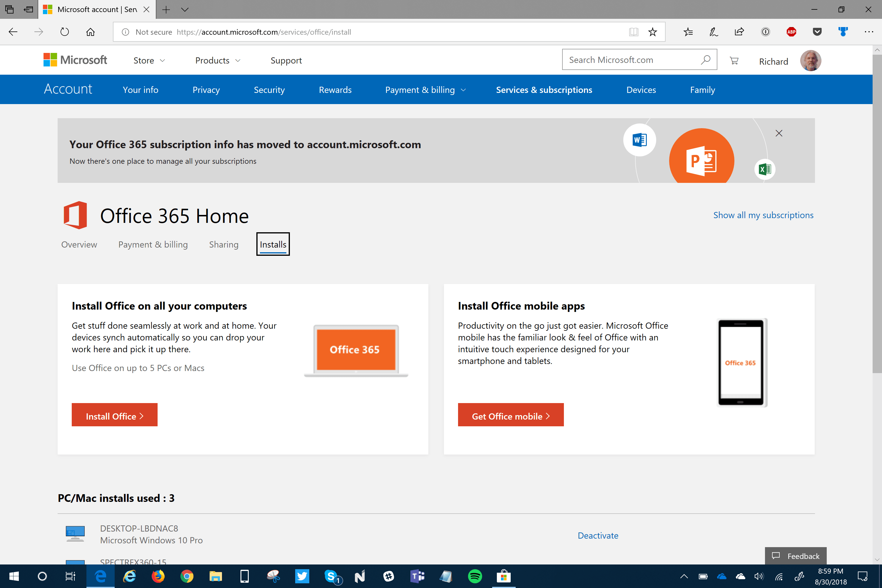
Task: Open Edge Settings and more menu
Action: 869,32
